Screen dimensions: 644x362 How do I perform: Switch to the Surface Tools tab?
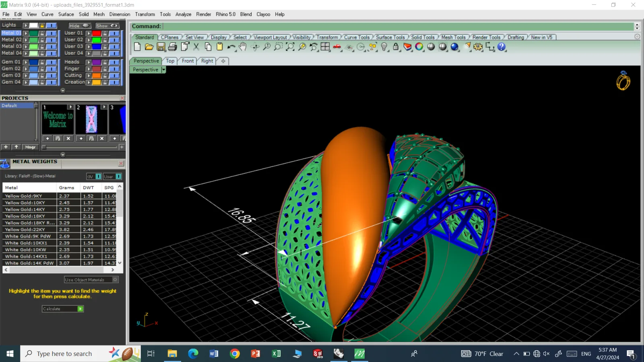[x=390, y=37]
